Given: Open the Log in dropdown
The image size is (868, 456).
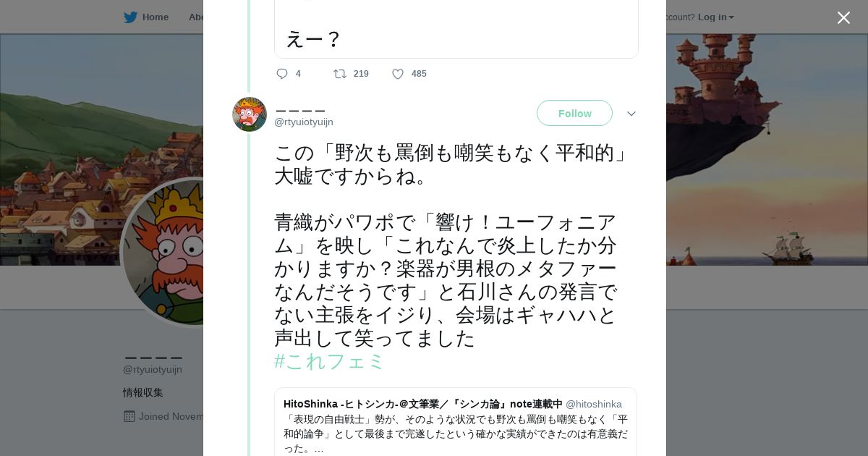Looking at the screenshot, I should point(715,17).
